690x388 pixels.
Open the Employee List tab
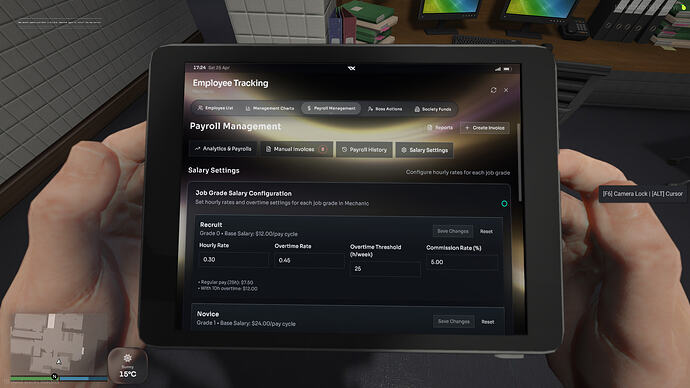tap(216, 108)
